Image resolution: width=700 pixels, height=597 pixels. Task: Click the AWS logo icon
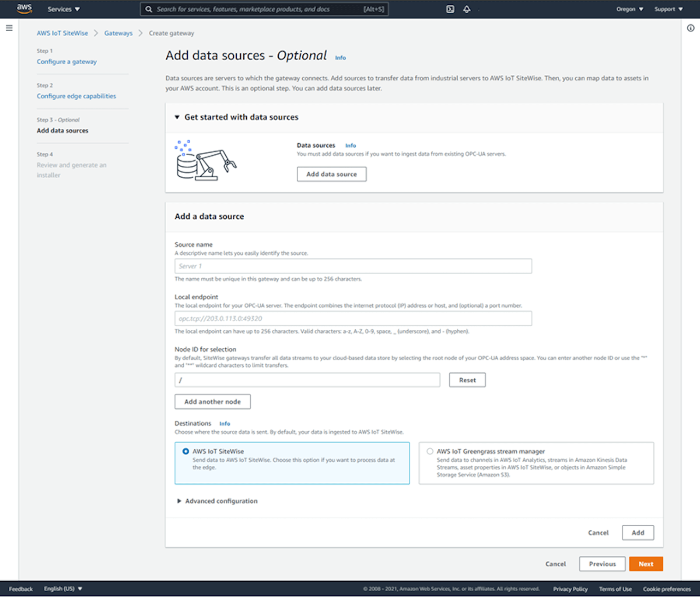[24, 9]
